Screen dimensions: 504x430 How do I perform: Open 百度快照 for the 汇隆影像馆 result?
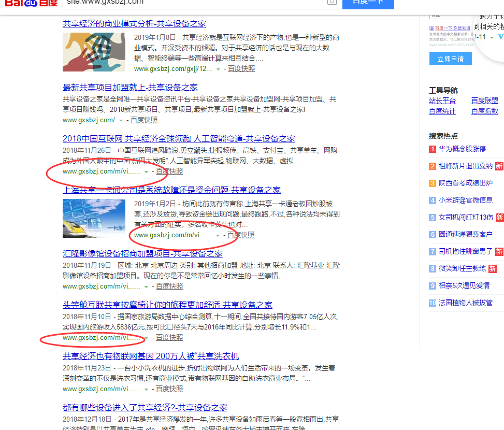169,286
